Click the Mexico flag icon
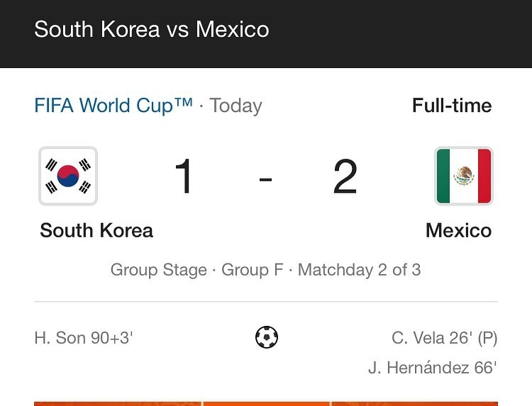 point(464,176)
